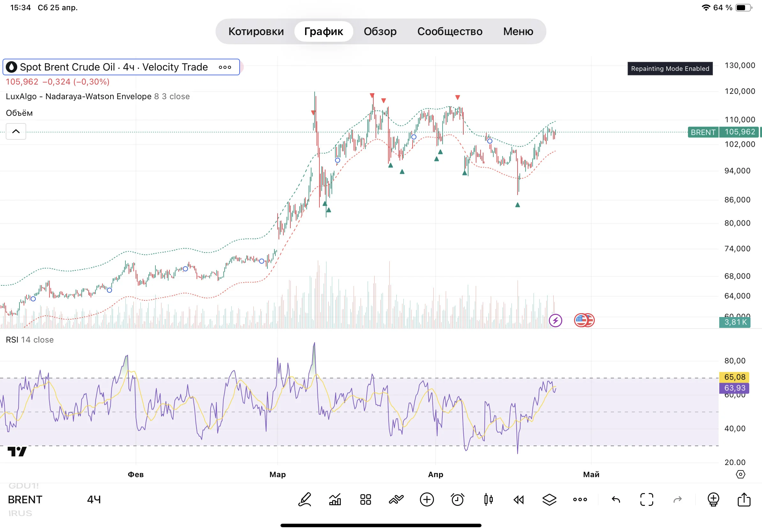Viewport: 762px width, 532px height.
Task: Open the price scale settings hexagon icon
Action: [740, 474]
